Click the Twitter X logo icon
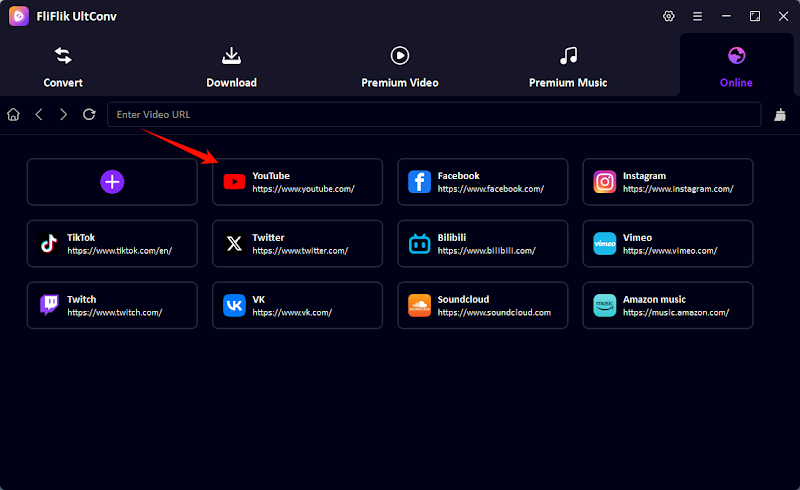 pyautogui.click(x=234, y=243)
